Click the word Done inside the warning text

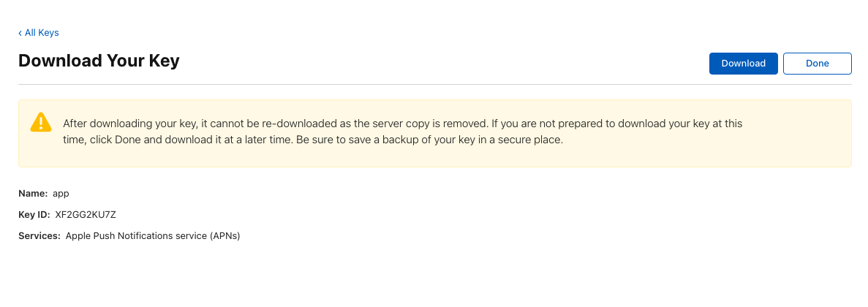point(129,140)
